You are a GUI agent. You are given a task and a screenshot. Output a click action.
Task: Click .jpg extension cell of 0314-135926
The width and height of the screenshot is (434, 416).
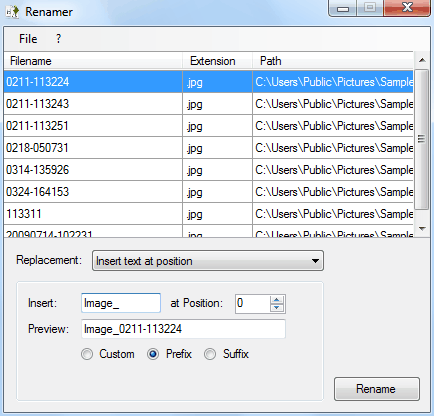coord(217,170)
